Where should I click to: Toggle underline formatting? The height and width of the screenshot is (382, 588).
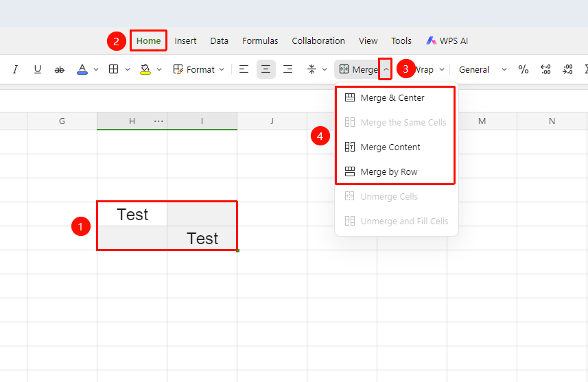[x=38, y=69]
